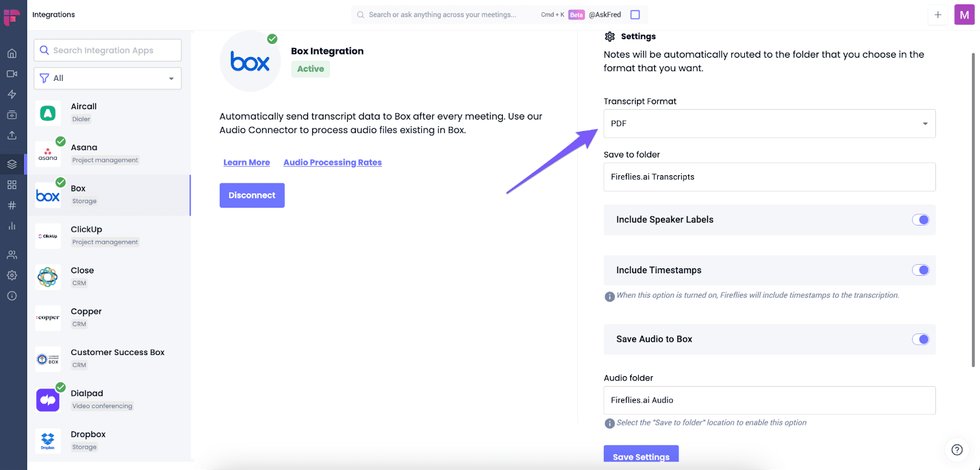Click the Asana app logo

(x=48, y=154)
